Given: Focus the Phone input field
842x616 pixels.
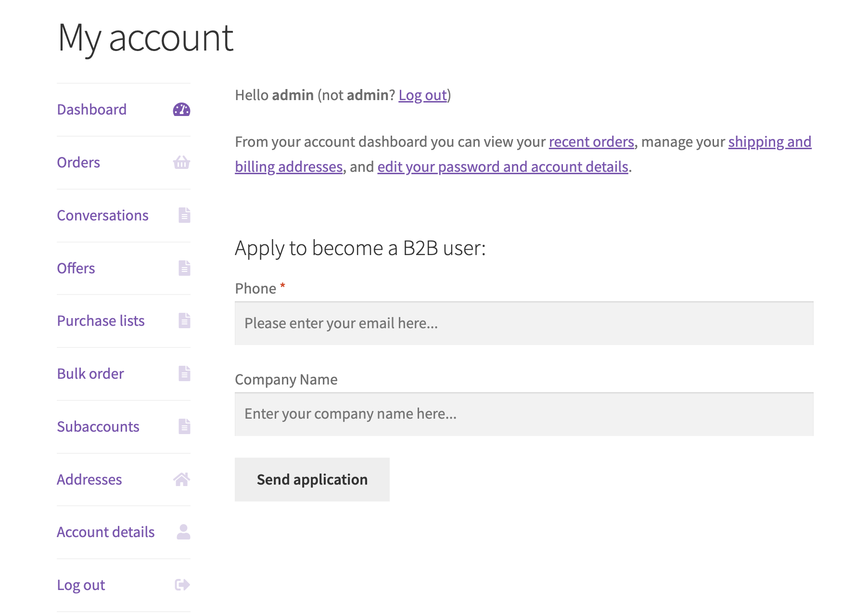Looking at the screenshot, I should 524,323.
